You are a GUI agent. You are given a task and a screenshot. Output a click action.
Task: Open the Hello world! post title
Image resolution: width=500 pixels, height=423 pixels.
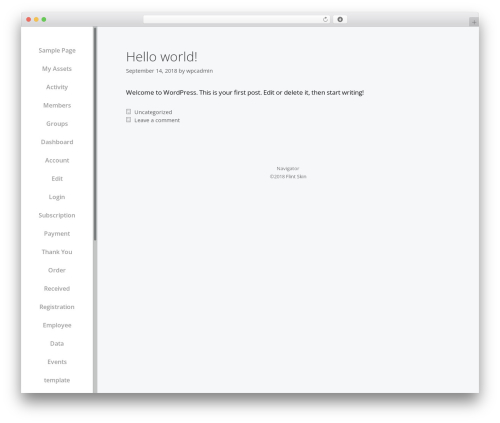161,57
